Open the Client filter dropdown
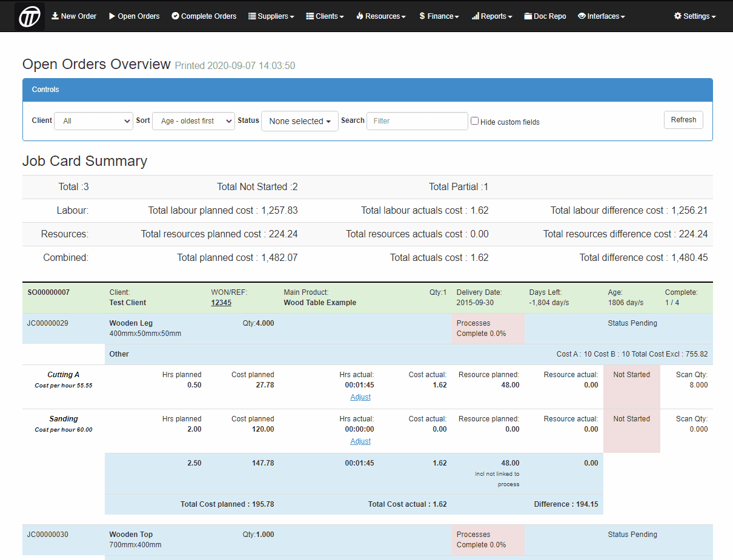The image size is (733, 560). point(93,121)
